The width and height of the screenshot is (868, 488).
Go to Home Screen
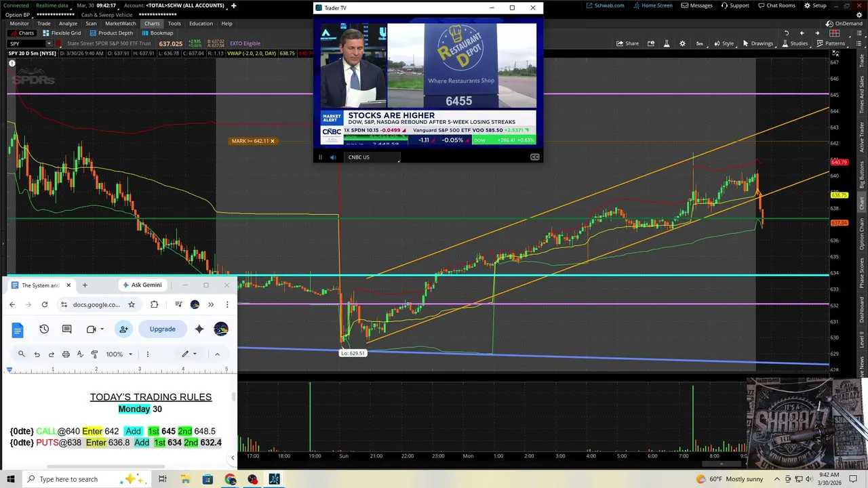point(653,5)
